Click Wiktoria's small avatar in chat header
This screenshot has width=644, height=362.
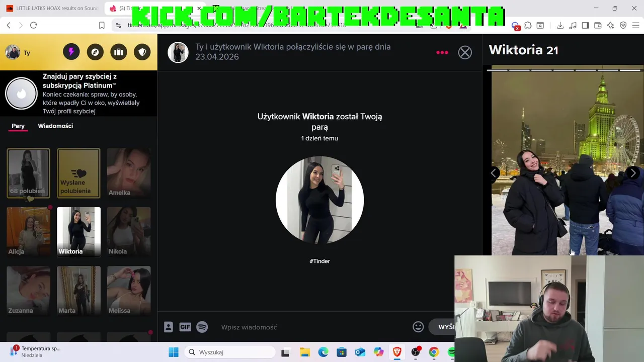tap(178, 52)
